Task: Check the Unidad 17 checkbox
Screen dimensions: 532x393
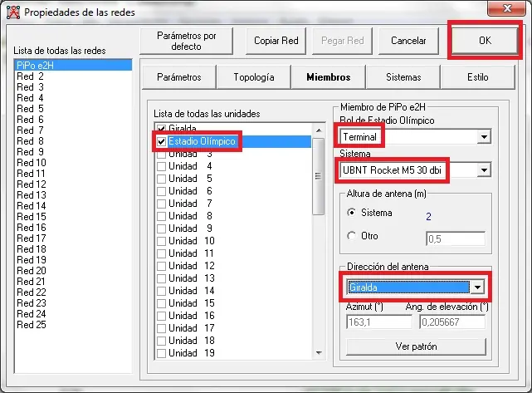Action: pyautogui.click(x=162, y=328)
